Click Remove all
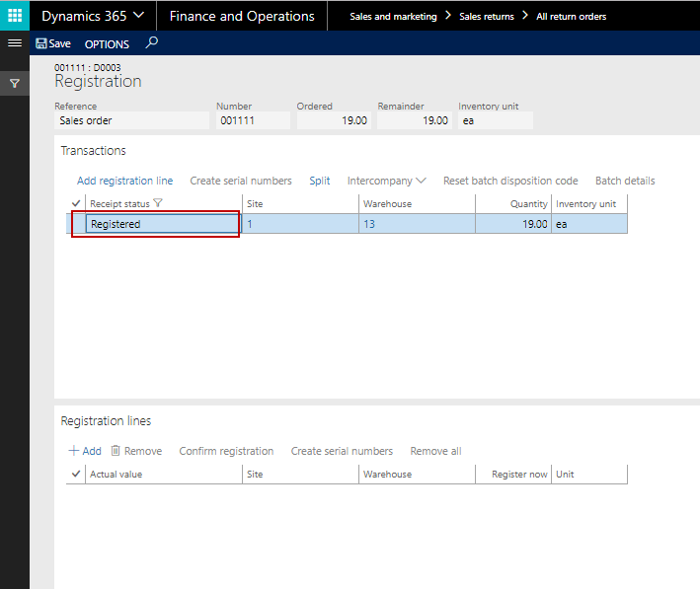Viewport: 700px width, 589px height. click(x=435, y=451)
